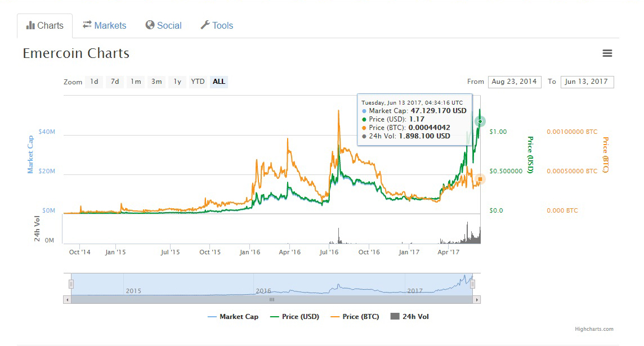Switch to the Charts tab
This screenshot has width=644, height=346.
[x=45, y=26]
